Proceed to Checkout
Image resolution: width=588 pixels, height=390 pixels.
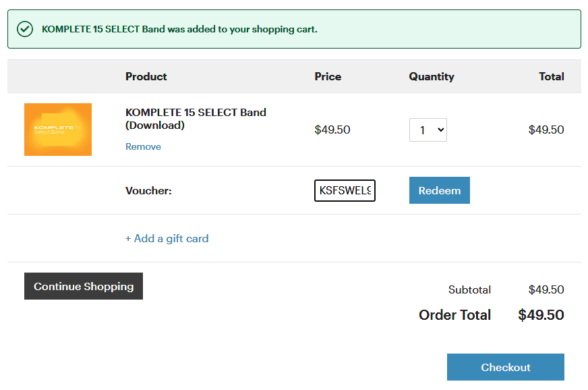tap(506, 367)
